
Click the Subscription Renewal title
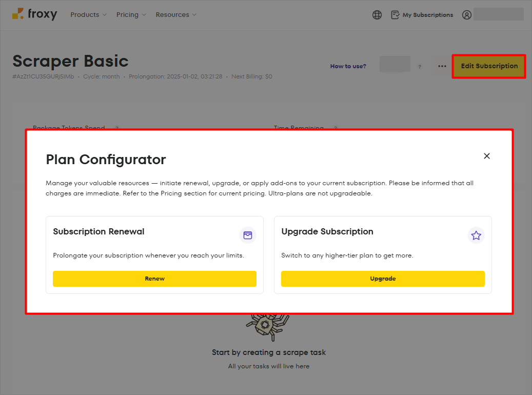pyautogui.click(x=98, y=231)
